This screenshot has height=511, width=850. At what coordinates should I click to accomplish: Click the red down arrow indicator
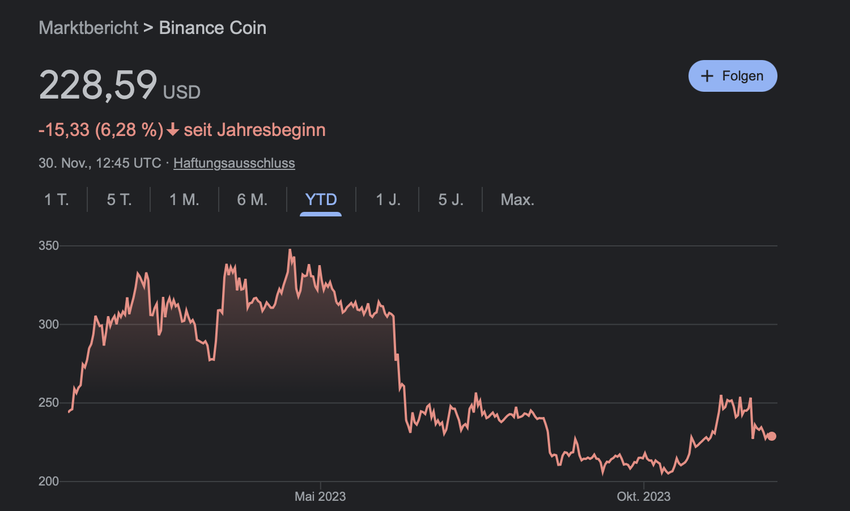pos(173,130)
